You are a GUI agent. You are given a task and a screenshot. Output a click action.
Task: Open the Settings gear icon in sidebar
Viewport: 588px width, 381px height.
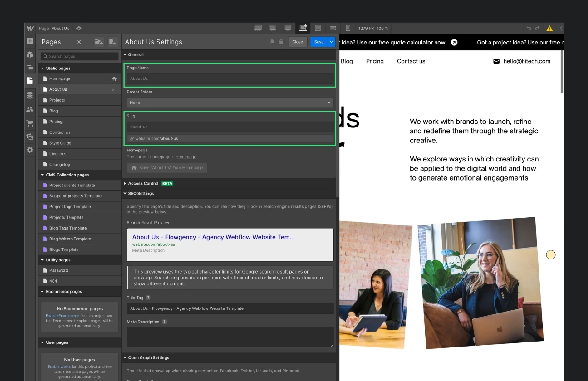tap(30, 150)
